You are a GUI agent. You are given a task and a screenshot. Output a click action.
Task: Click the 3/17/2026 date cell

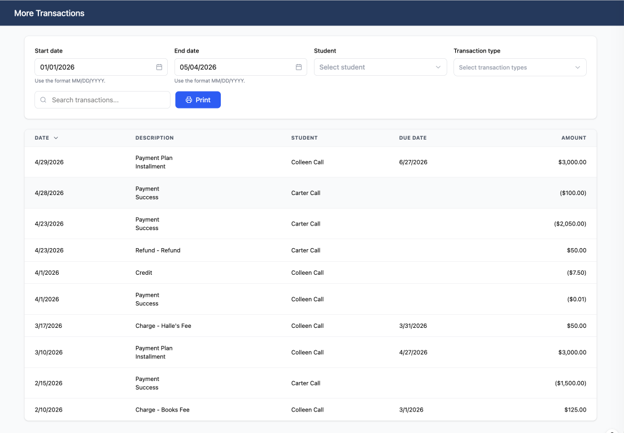click(x=48, y=326)
